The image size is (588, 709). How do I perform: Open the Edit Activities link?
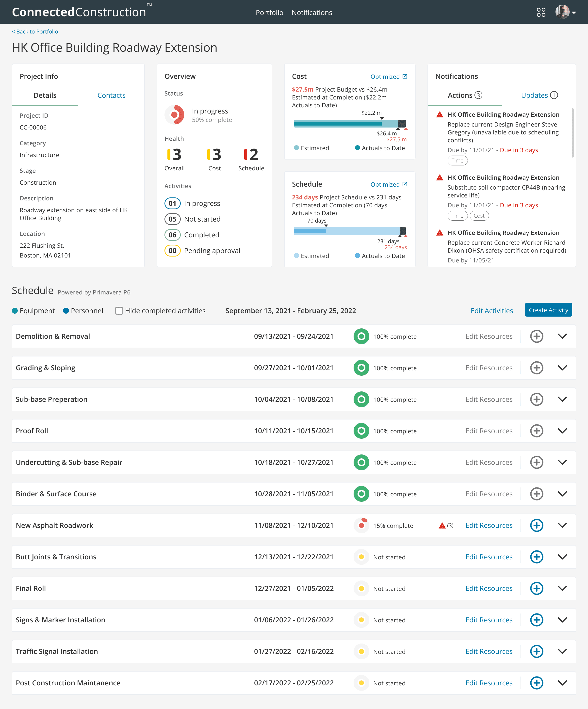tap(491, 311)
